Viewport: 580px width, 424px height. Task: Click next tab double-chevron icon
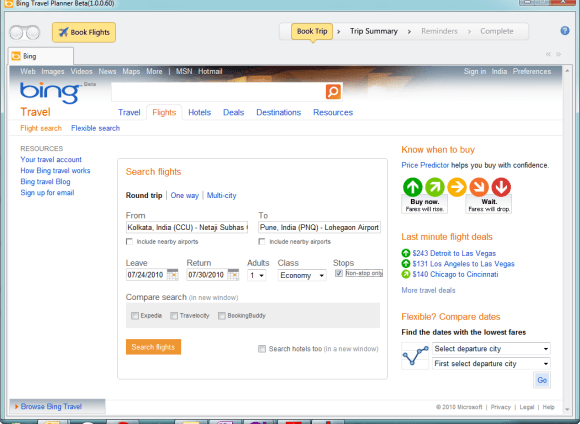click(x=559, y=54)
